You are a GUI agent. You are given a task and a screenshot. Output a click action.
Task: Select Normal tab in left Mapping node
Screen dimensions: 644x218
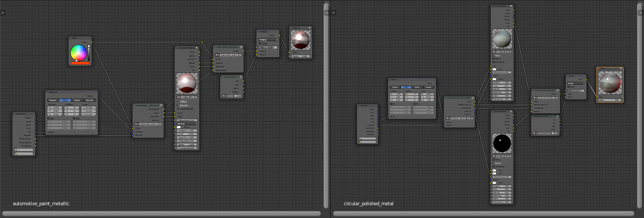pos(89,100)
